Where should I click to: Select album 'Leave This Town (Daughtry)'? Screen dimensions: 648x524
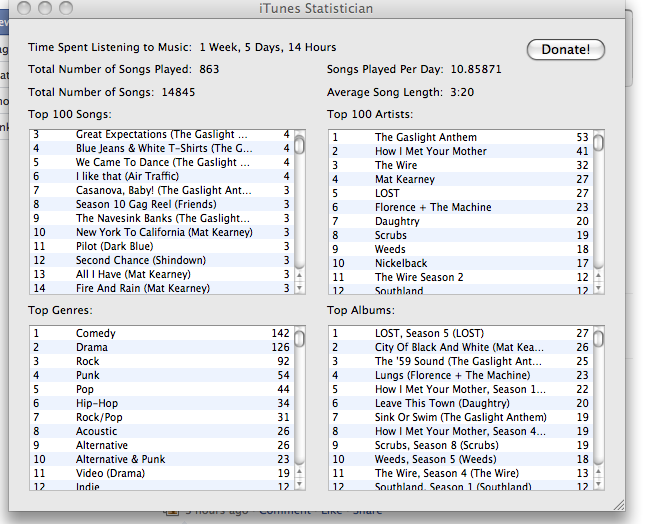click(x=461, y=403)
